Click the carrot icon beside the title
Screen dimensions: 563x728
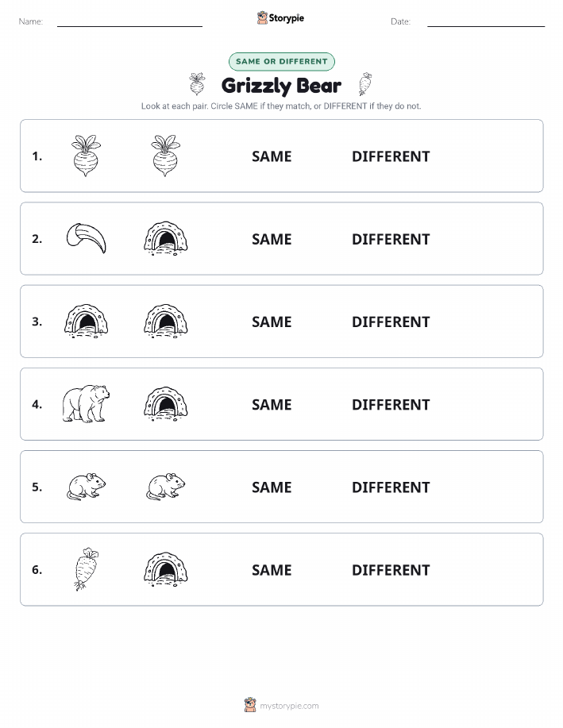[365, 84]
